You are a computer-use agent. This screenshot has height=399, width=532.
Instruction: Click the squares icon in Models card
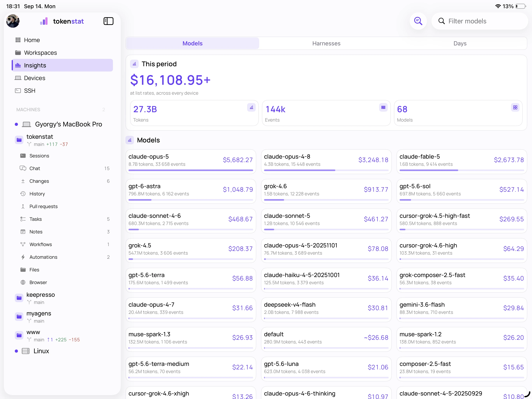515,107
